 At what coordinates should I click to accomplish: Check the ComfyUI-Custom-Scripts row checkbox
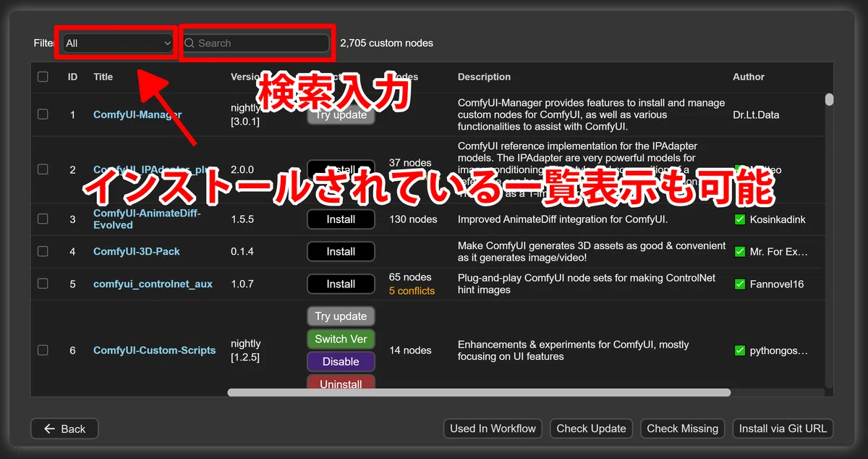click(43, 350)
